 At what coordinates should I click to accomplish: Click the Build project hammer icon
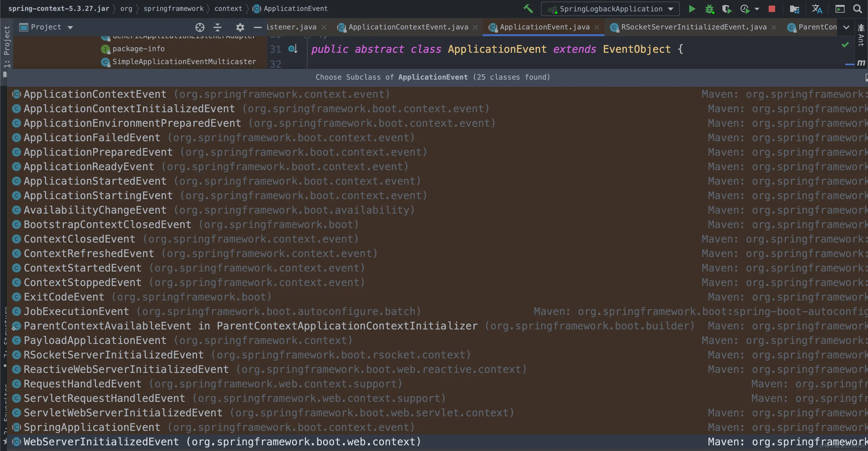click(x=528, y=9)
